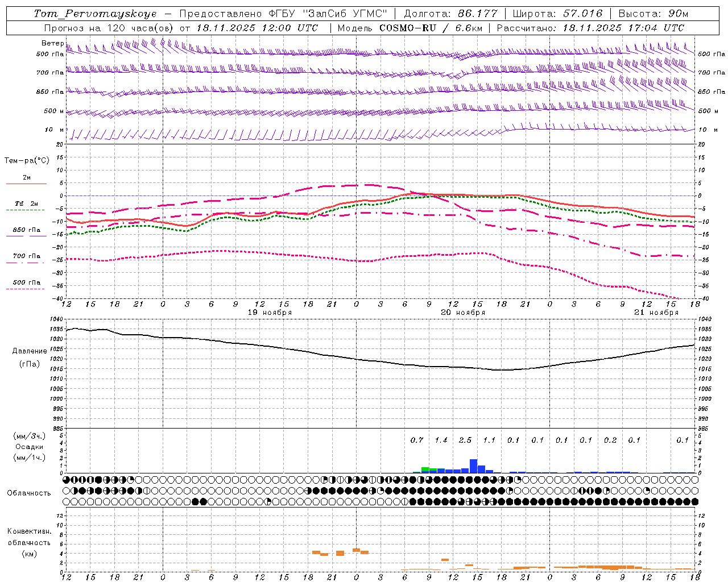Select the 'Долгота: 86.177' longitude value
Screen dimensions: 728x582
pos(450,14)
